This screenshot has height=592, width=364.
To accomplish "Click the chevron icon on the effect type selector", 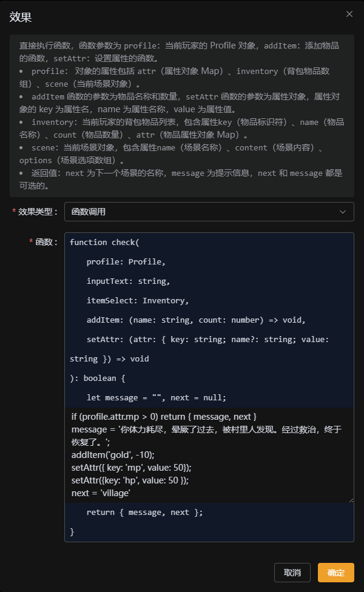I will (x=343, y=212).
